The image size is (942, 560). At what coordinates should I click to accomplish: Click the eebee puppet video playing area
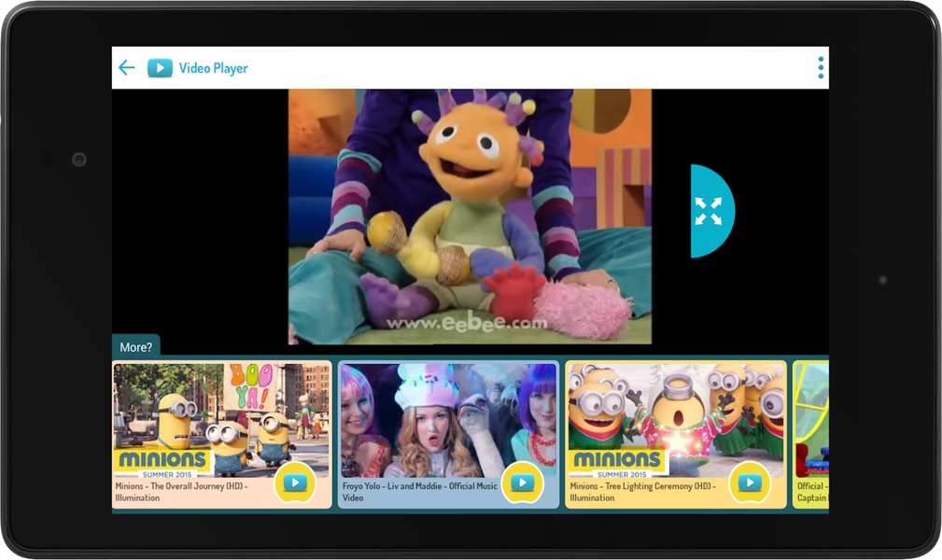470,217
